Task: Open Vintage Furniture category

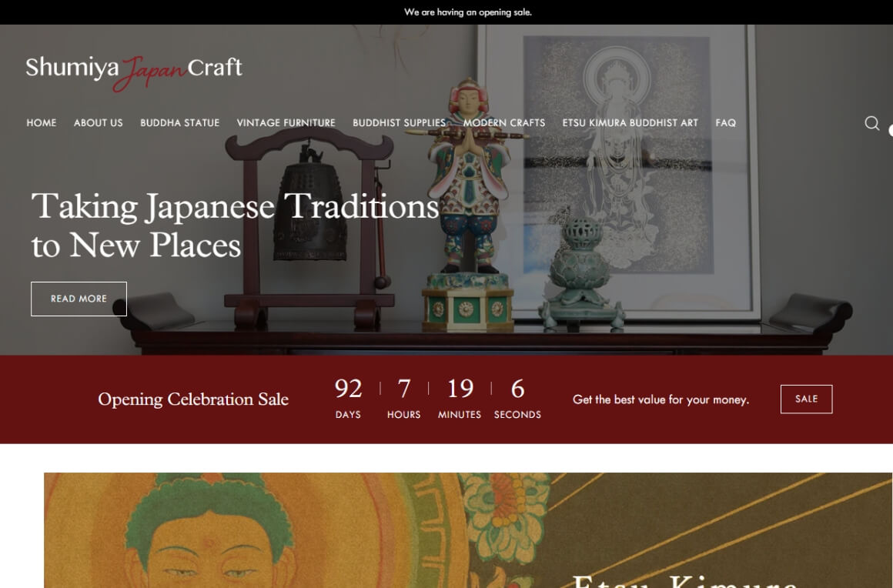Action: (286, 123)
